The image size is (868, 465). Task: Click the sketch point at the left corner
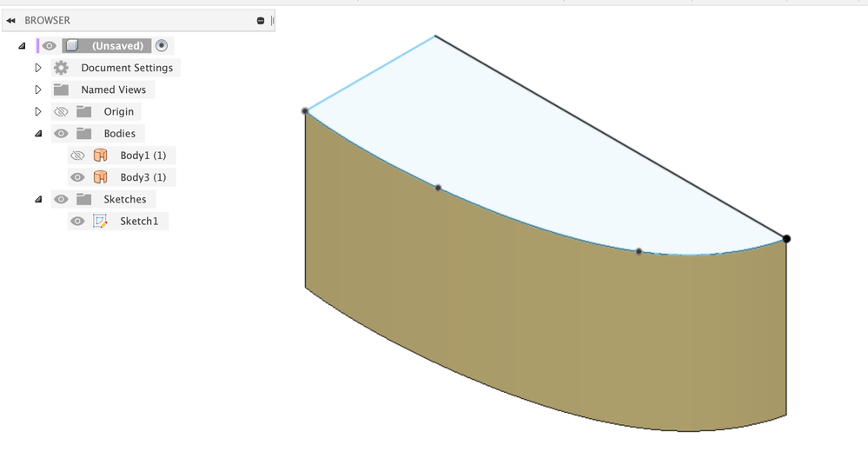pyautogui.click(x=305, y=111)
